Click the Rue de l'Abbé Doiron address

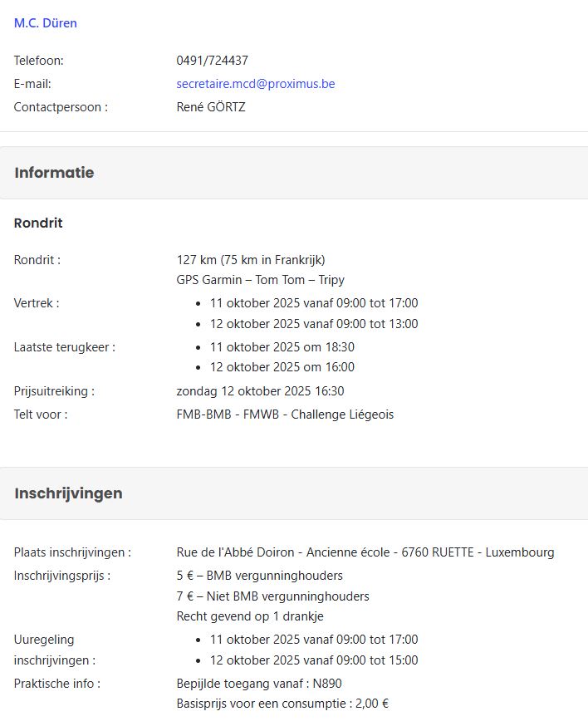click(x=365, y=552)
